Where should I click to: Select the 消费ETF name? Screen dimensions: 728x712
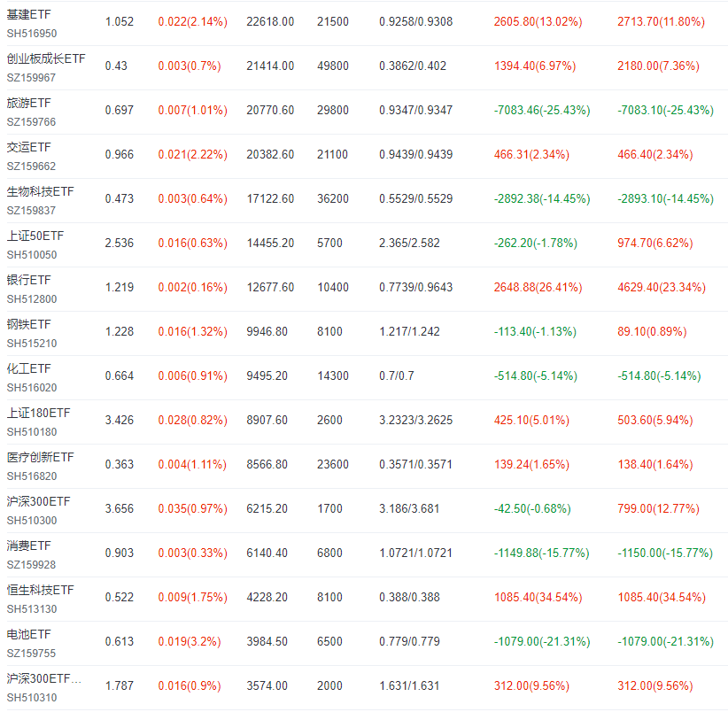click(29, 546)
